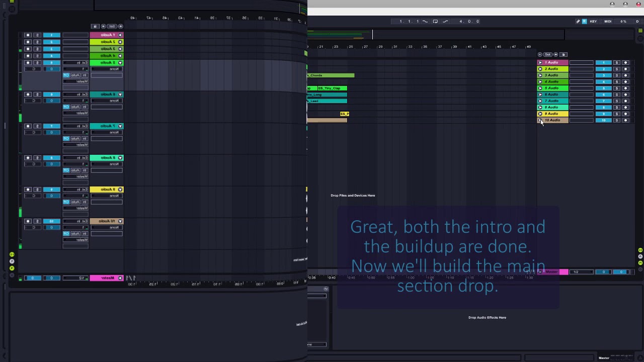Select the green _Chords clip in arrangement
The width and height of the screenshot is (644, 362).
click(x=331, y=75)
